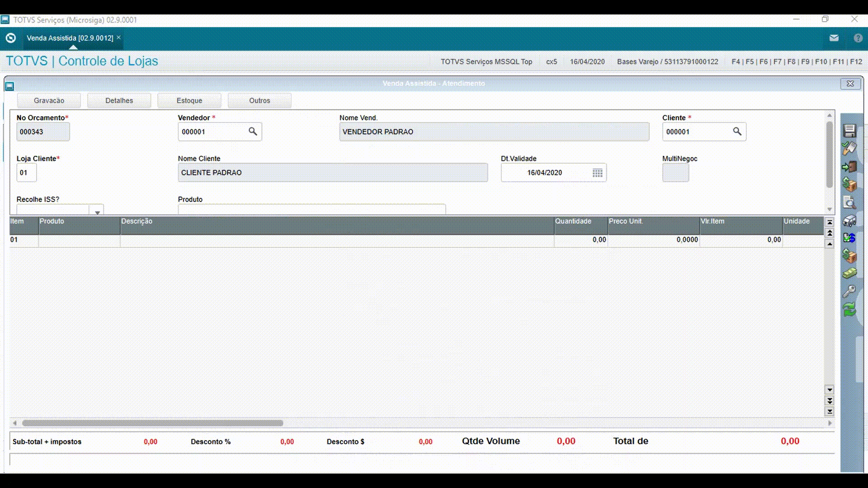Click the window icon left of Atendimento title
The height and width of the screenshot is (488, 868).
click(10, 86)
